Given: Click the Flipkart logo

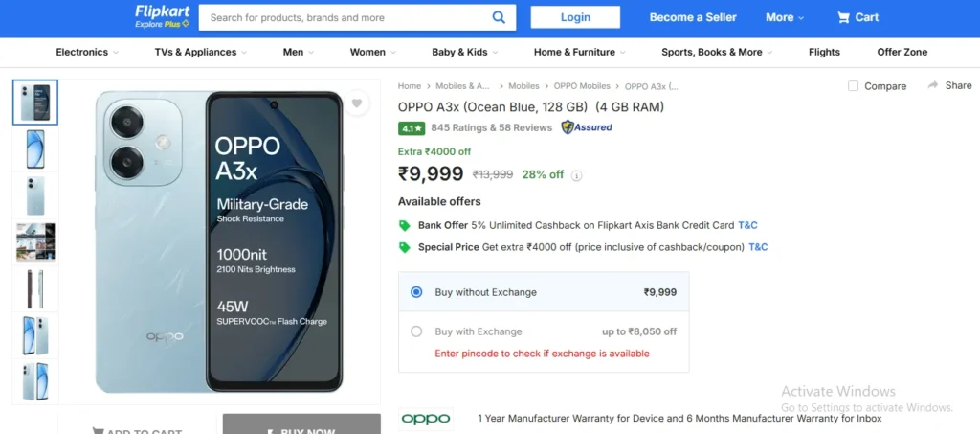Looking at the screenshot, I should pos(162,11).
